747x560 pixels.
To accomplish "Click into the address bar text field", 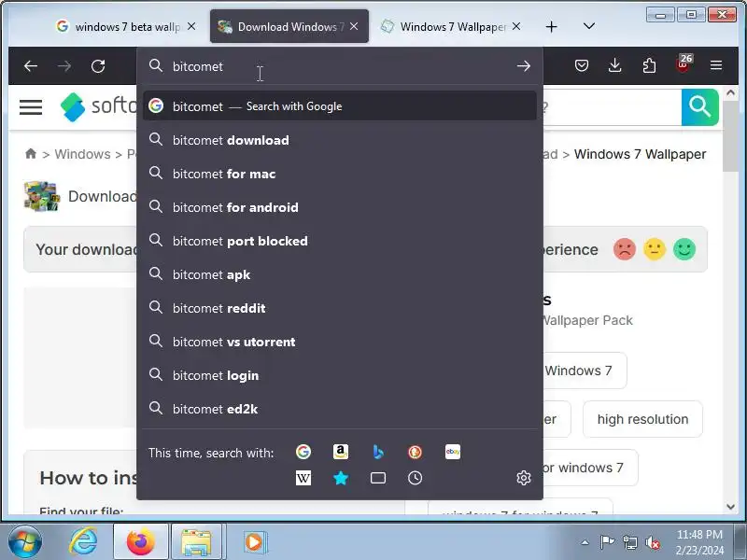I will click(x=341, y=66).
